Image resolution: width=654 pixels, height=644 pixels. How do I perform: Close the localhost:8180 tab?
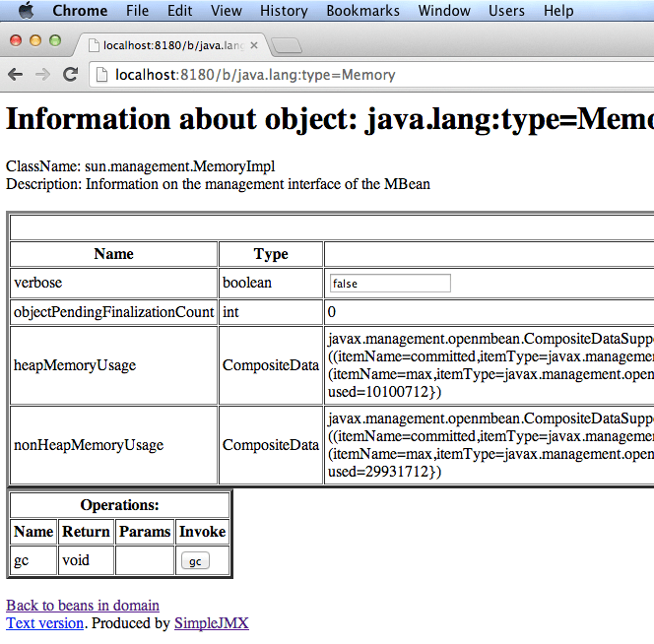point(253,45)
